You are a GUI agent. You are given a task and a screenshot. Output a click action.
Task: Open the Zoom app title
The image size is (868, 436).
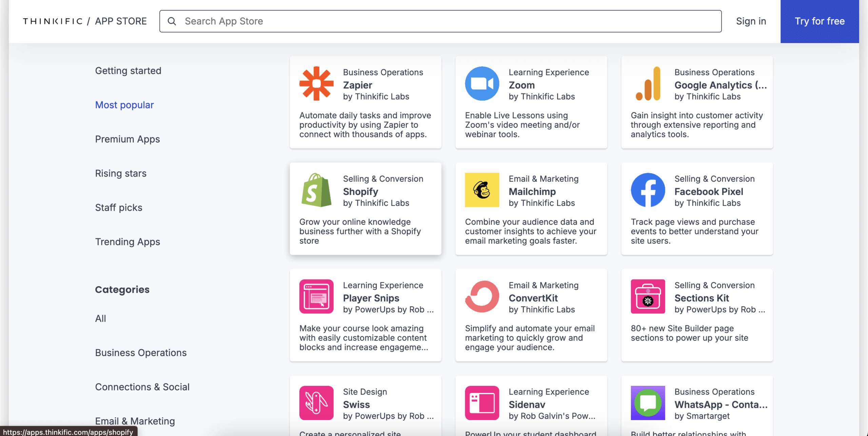pyautogui.click(x=521, y=85)
